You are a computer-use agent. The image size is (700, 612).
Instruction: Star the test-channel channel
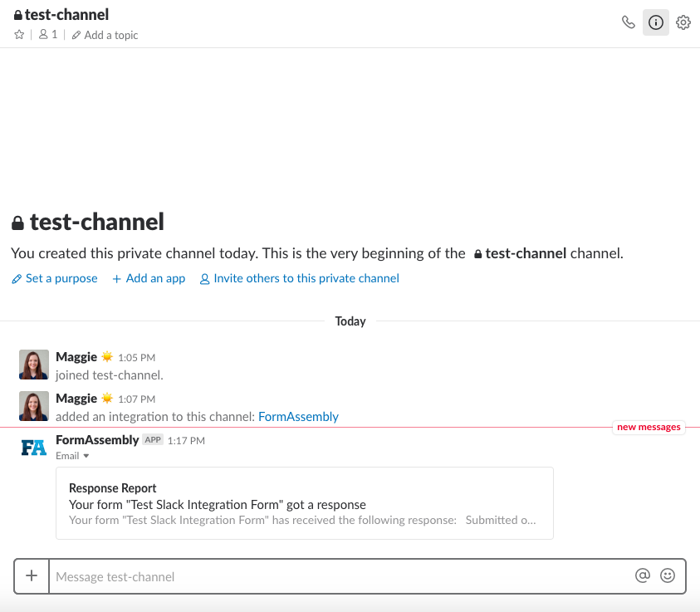click(x=17, y=35)
